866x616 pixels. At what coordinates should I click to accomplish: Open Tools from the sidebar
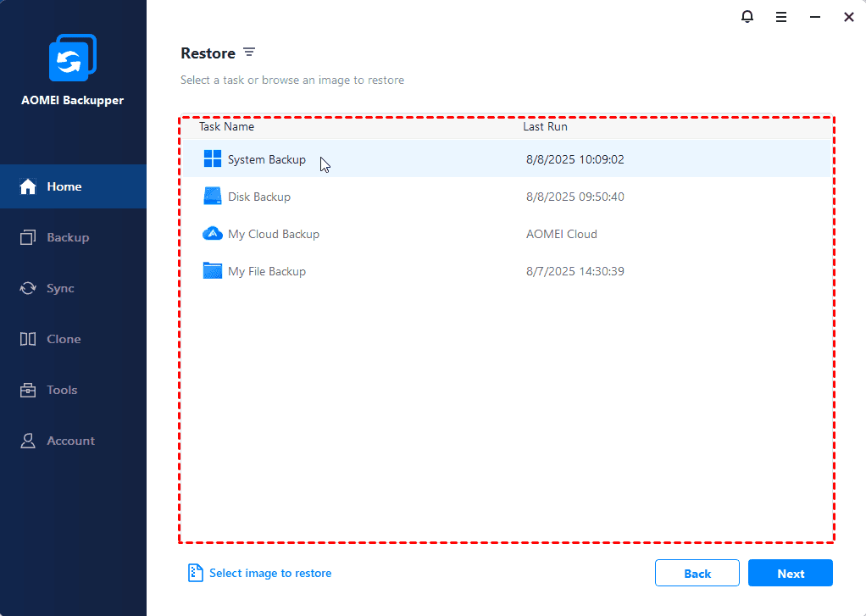point(62,390)
